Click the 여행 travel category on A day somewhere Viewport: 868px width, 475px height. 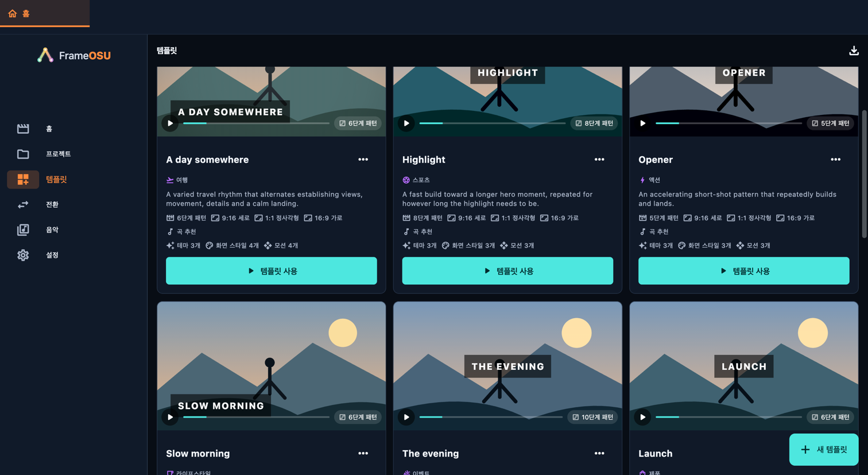(x=177, y=180)
